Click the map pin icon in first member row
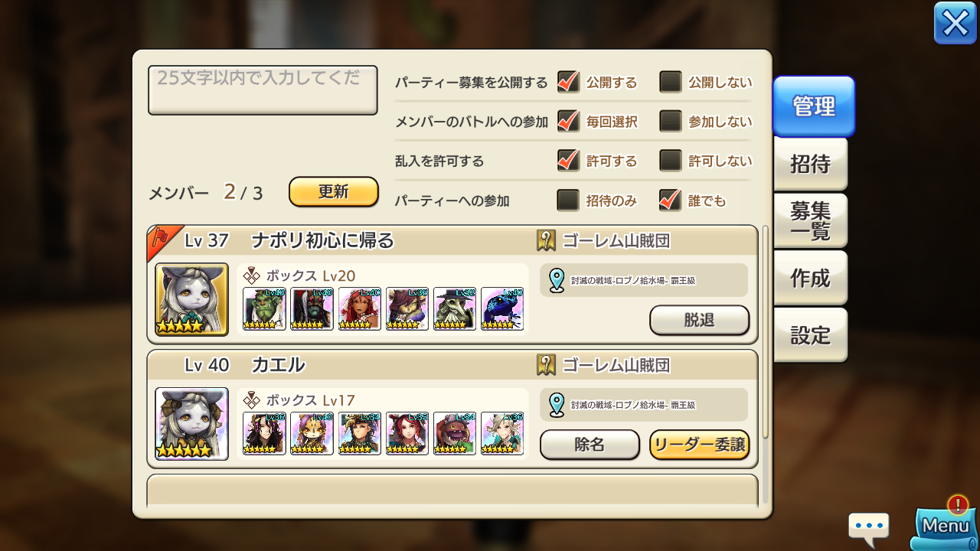This screenshot has width=980, height=551. [557, 280]
